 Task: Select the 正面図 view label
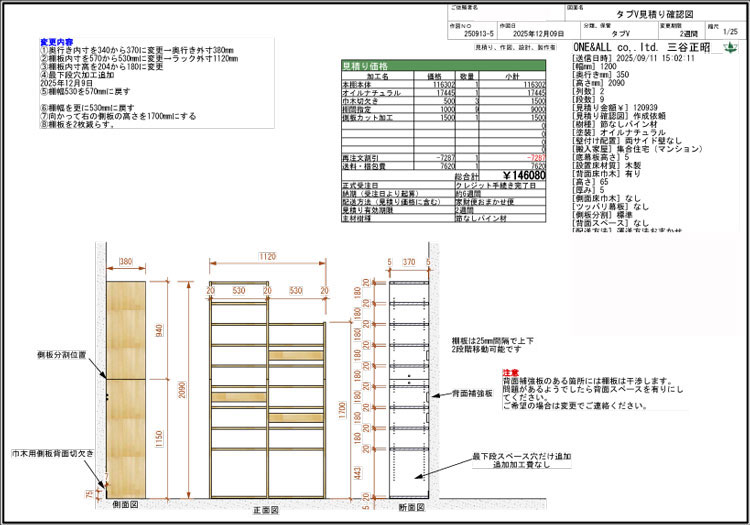(x=267, y=509)
